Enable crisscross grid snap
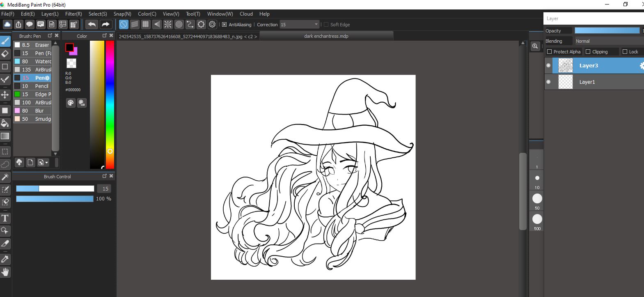The width and height of the screenshot is (644, 297). 146,24
